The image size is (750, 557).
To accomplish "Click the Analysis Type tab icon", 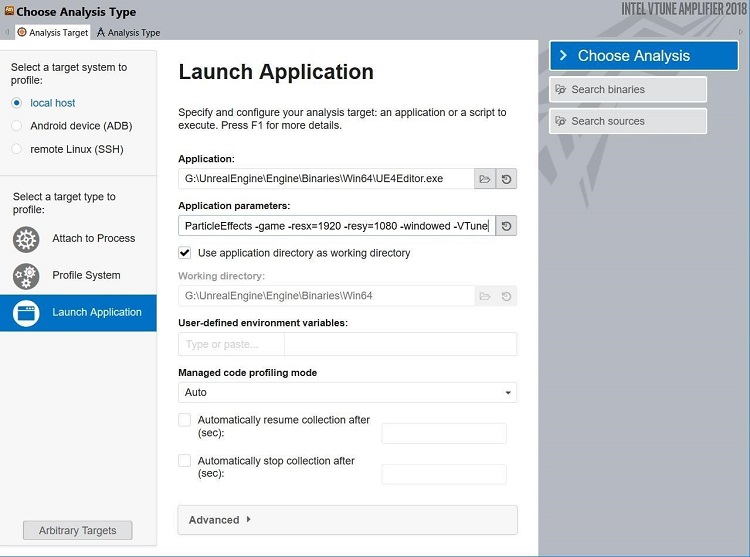I will tap(100, 32).
